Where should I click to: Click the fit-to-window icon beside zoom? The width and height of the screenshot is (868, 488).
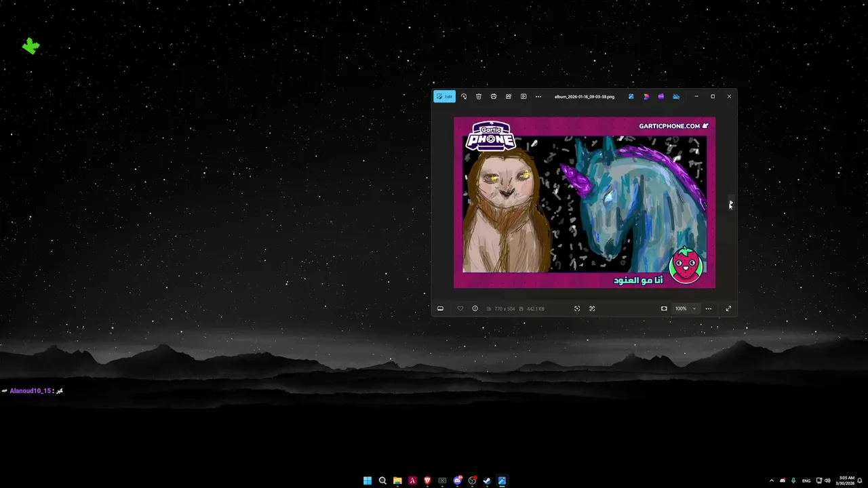664,308
